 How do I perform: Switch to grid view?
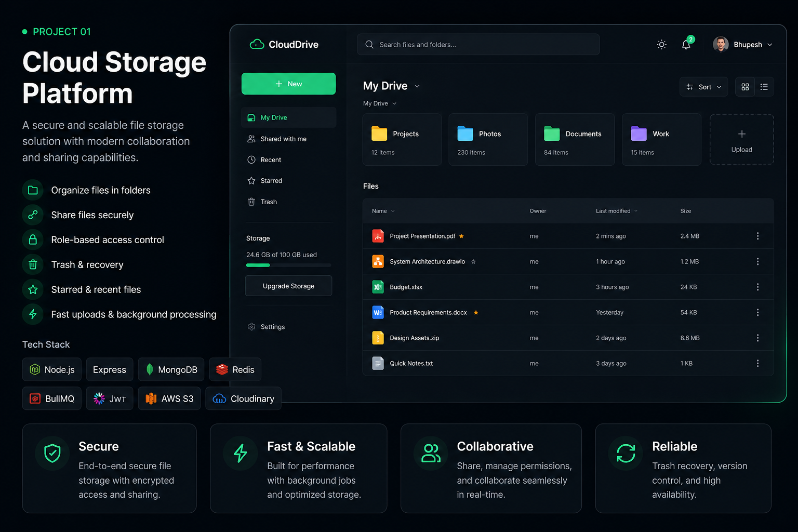pos(745,87)
